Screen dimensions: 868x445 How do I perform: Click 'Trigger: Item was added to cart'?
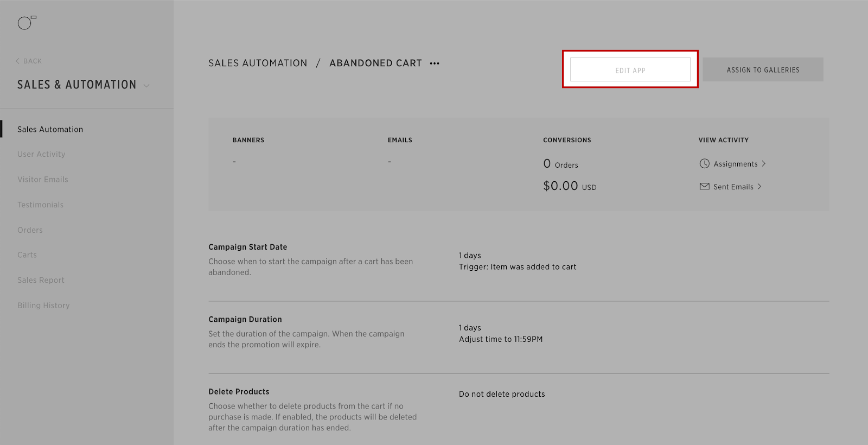[x=518, y=267]
